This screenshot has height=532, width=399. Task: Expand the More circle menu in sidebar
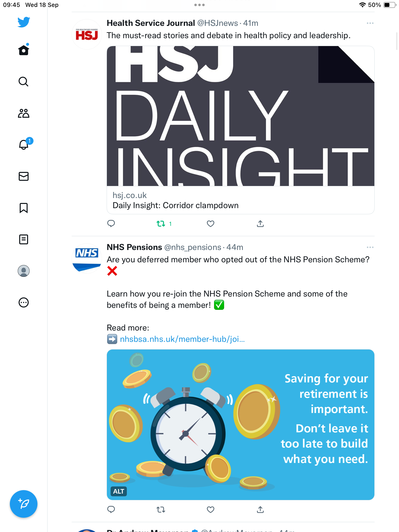[x=24, y=302]
